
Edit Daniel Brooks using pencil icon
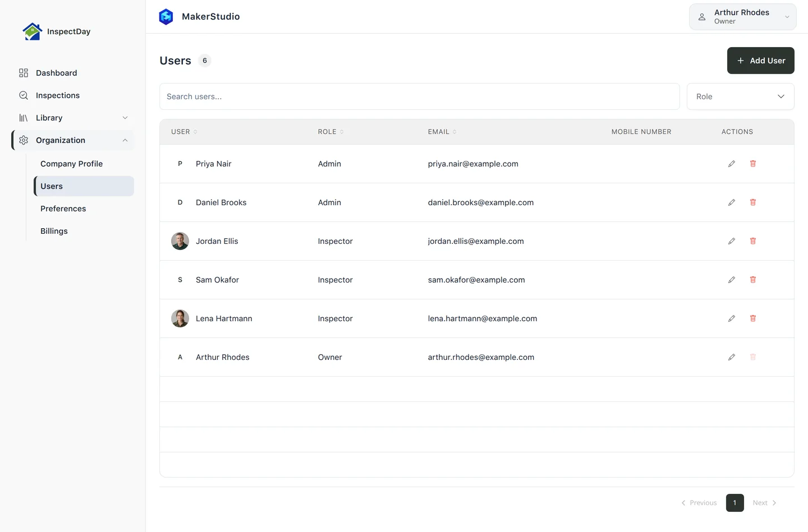732,202
